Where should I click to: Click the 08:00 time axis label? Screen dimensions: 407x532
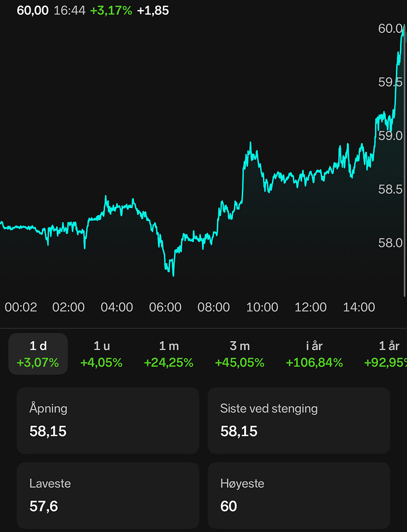[214, 307]
